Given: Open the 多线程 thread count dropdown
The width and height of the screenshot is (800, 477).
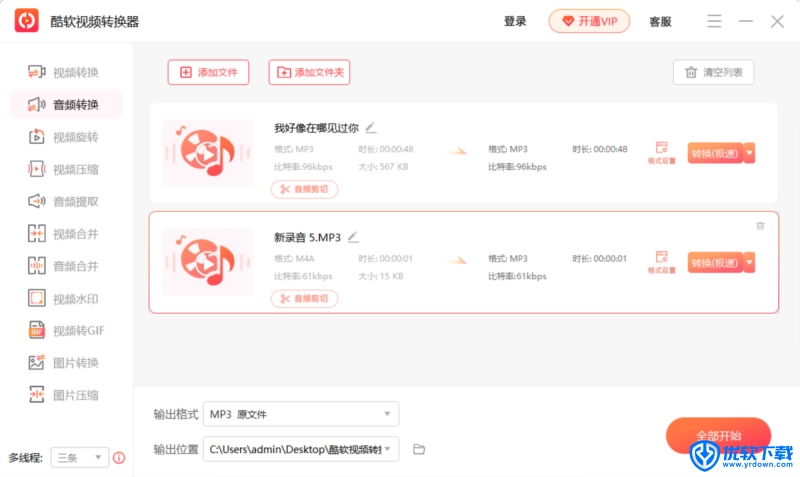Looking at the screenshot, I should 80,458.
